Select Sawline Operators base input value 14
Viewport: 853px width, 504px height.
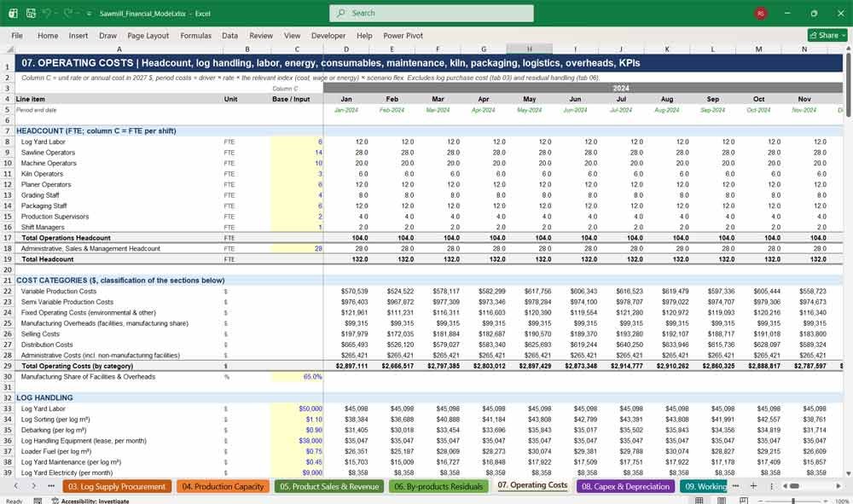click(297, 153)
